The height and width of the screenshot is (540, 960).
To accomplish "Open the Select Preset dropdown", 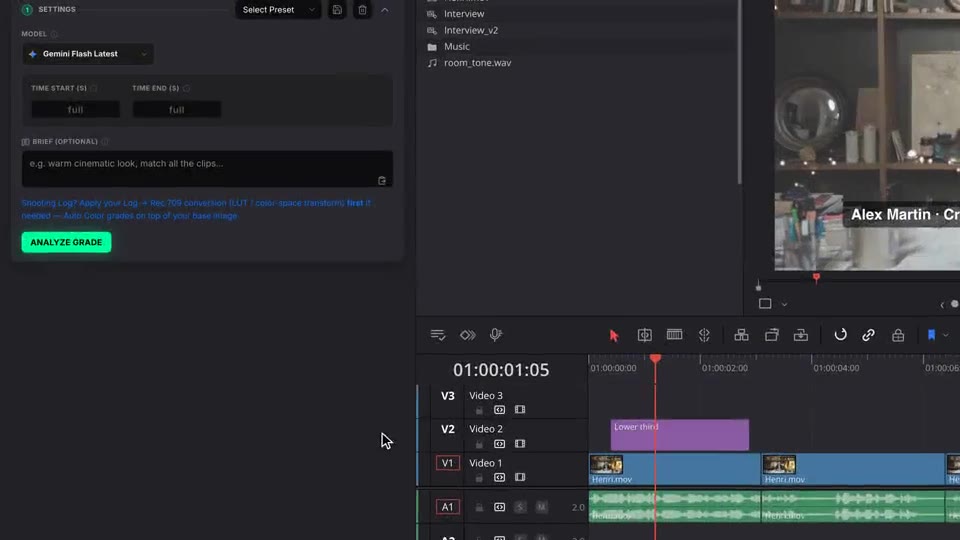I will click(278, 10).
